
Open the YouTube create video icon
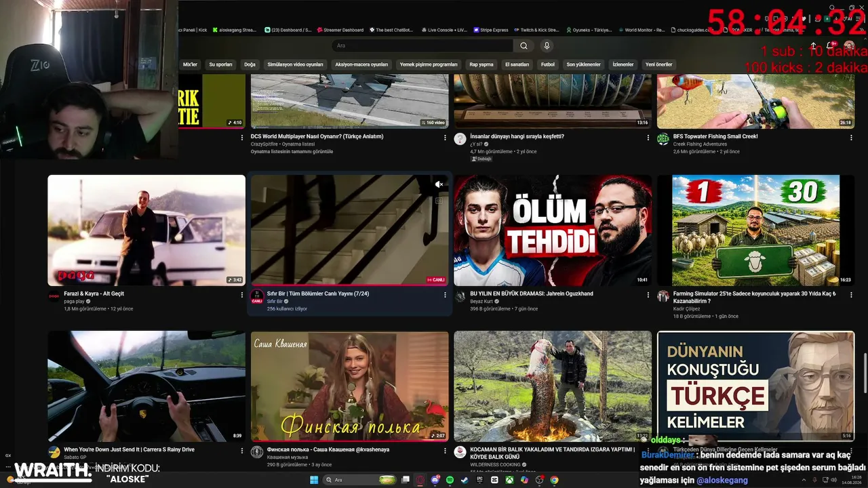click(x=813, y=46)
